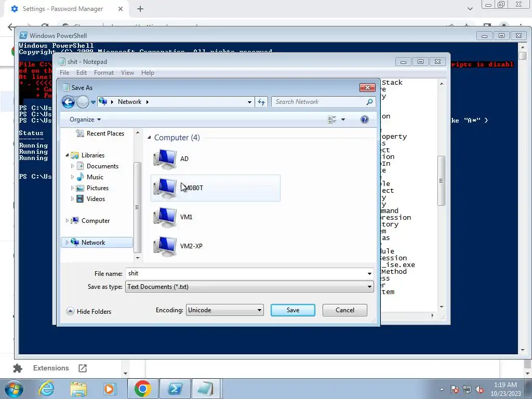Select the M0B0T computer icon
This screenshot has width=532, height=399.
[165, 188]
